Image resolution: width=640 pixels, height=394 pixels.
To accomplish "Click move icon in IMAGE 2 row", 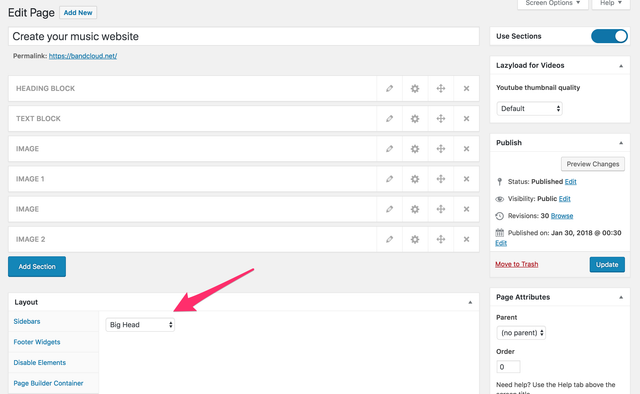I will pyautogui.click(x=440, y=240).
